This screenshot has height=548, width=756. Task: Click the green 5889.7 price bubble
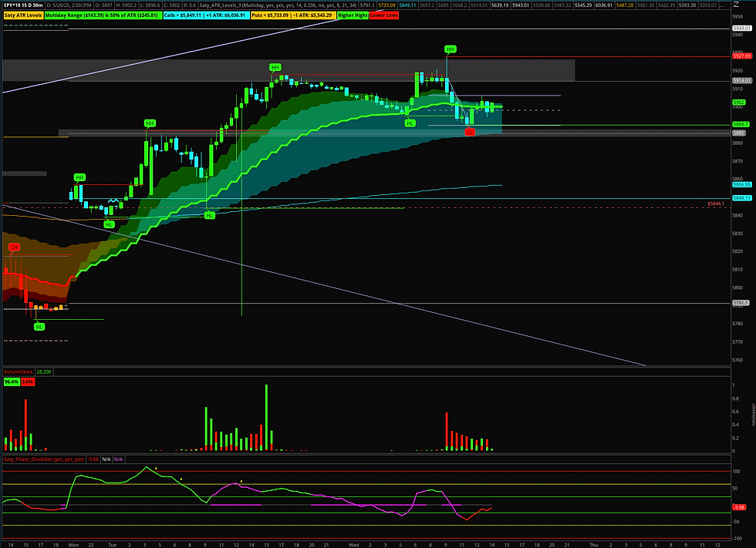(x=741, y=124)
